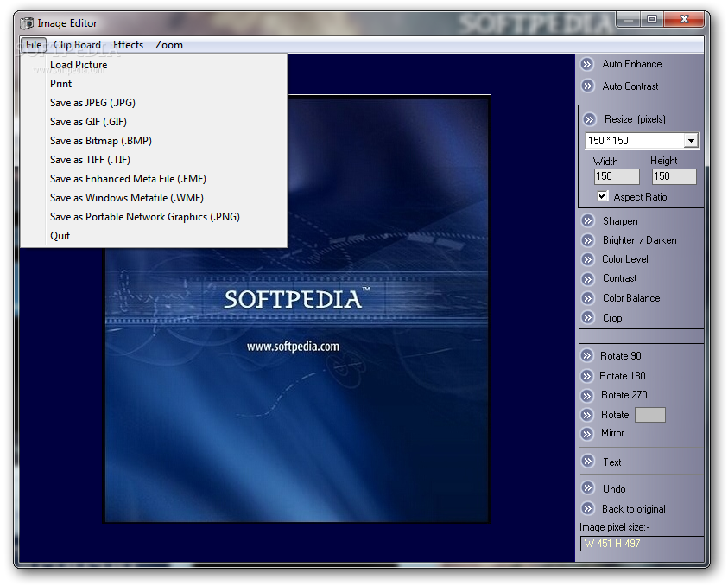Select Save as TIFF (.TIF)
This screenshot has height=586, width=728.
point(154,160)
